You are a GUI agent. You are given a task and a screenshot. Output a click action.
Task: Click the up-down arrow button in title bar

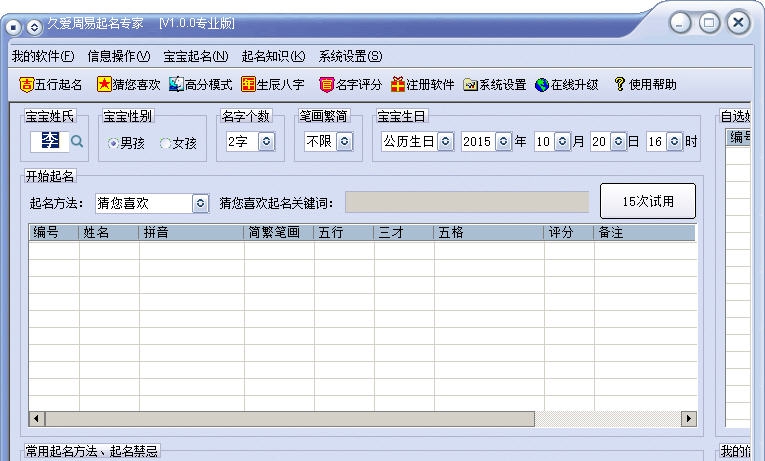pos(34,27)
